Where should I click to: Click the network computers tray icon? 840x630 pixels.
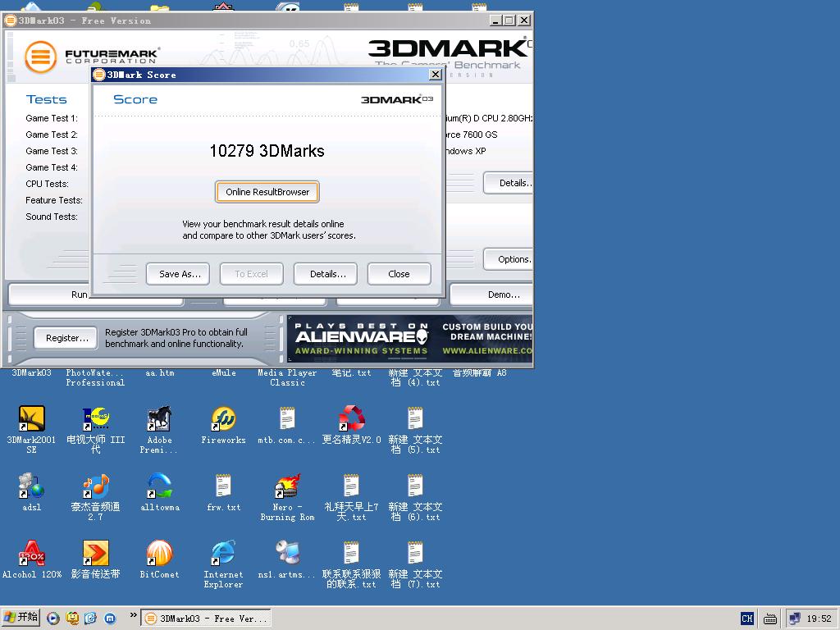[794, 619]
